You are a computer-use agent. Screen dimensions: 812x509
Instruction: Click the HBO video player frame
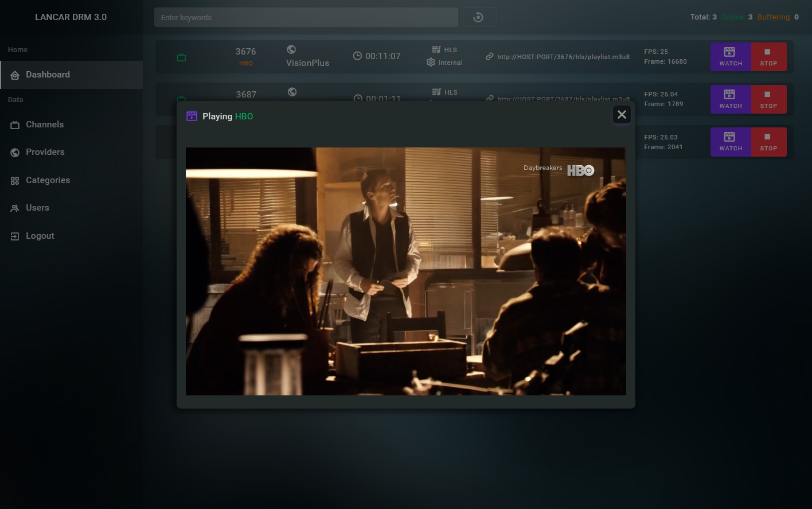[405, 271]
